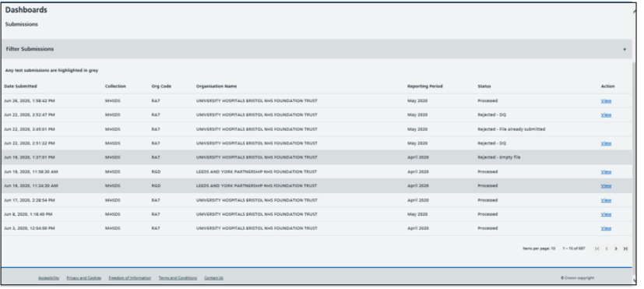644x289 pixels.
Task: Click 'RA7' org code in the Jun 26 row
Action: (156, 100)
